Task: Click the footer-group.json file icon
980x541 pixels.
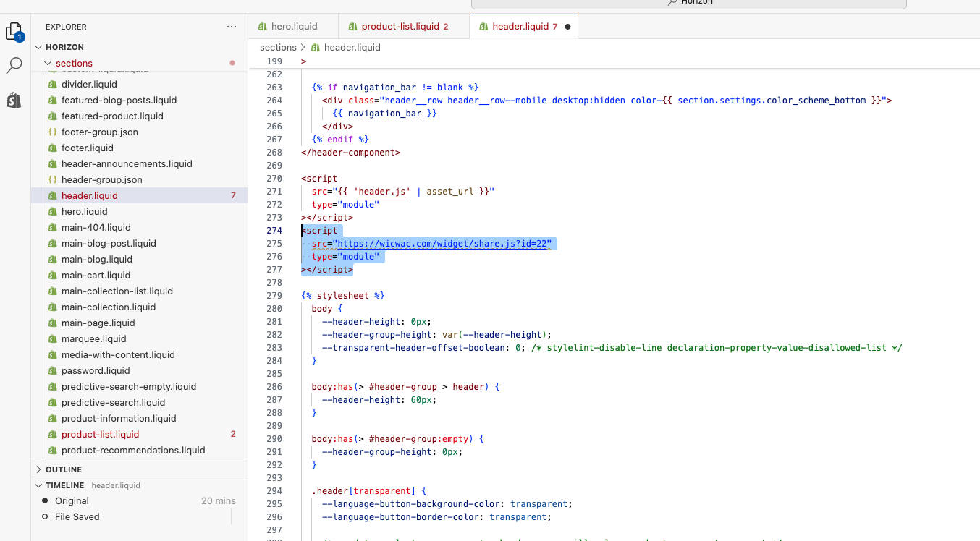Action: tap(52, 132)
